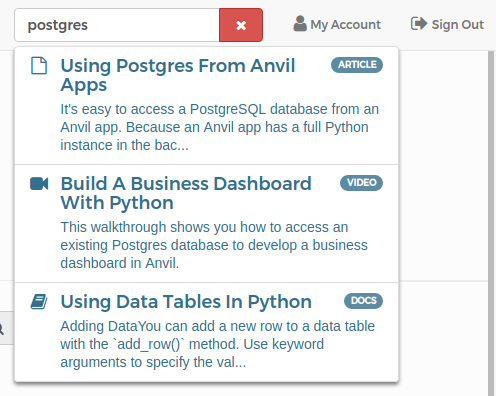
Task: Click the My Account person icon
Action: (x=300, y=24)
